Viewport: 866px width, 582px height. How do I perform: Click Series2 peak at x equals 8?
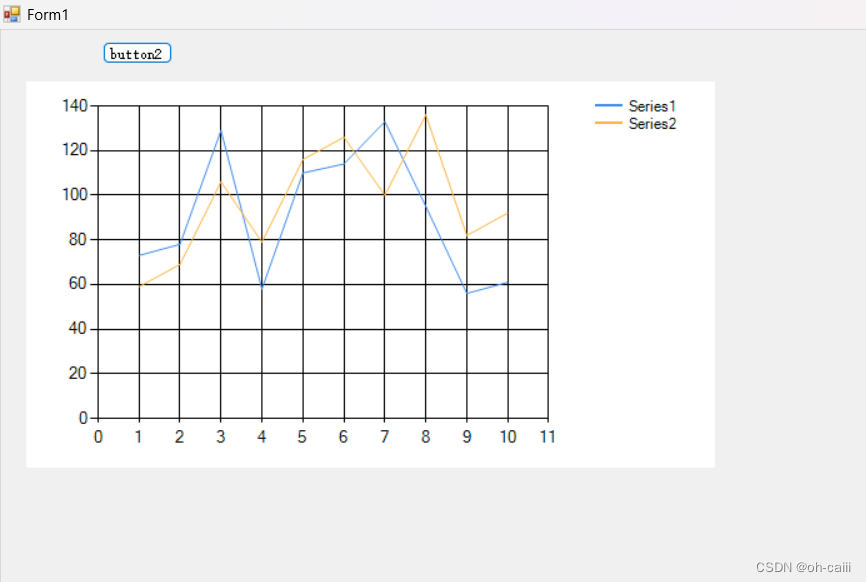[x=425, y=116]
